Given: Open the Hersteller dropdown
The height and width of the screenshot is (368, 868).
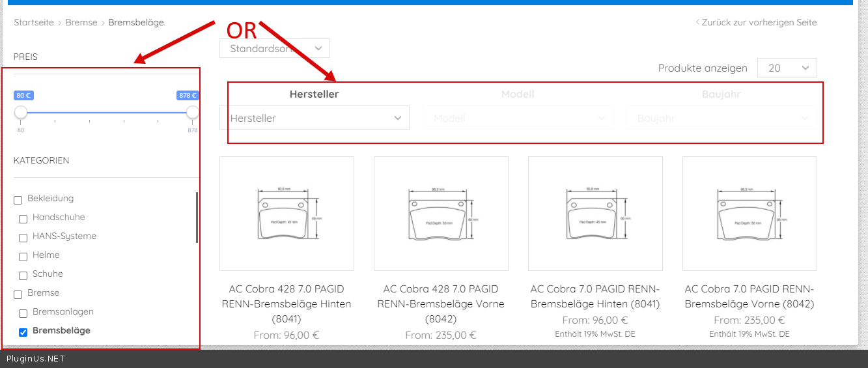Looking at the screenshot, I should 315,118.
